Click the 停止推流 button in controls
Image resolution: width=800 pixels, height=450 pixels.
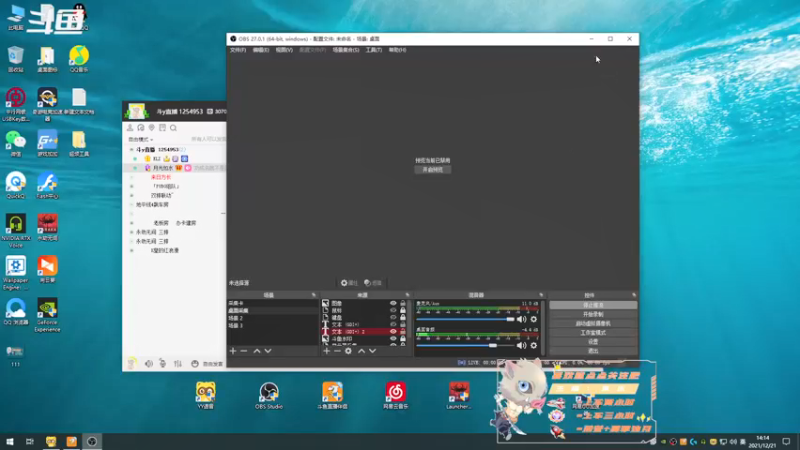[x=593, y=305]
